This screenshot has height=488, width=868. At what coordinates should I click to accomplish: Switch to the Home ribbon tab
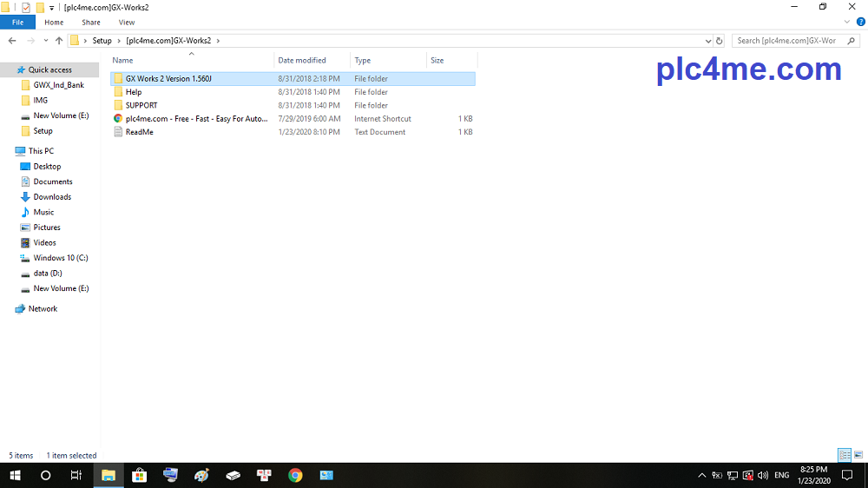[x=54, y=23]
